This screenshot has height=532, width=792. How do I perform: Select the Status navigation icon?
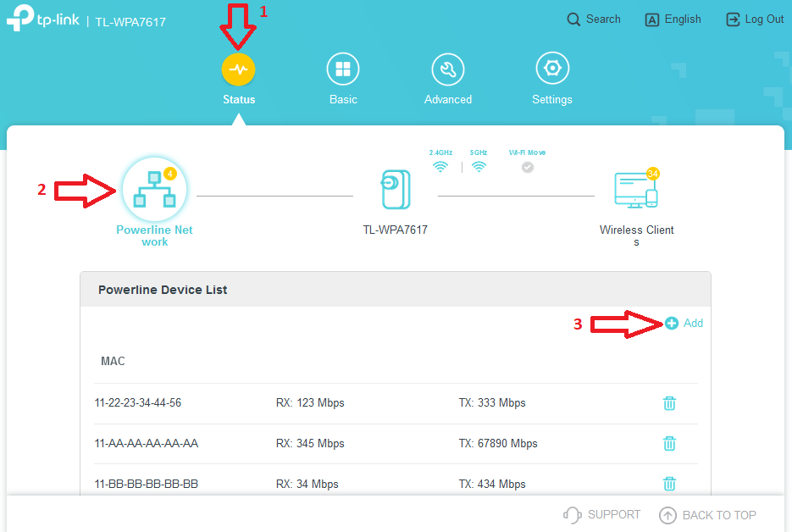pyautogui.click(x=238, y=68)
